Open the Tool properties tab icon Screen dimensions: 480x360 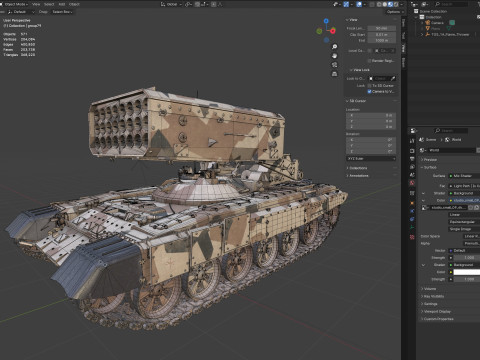[412, 141]
